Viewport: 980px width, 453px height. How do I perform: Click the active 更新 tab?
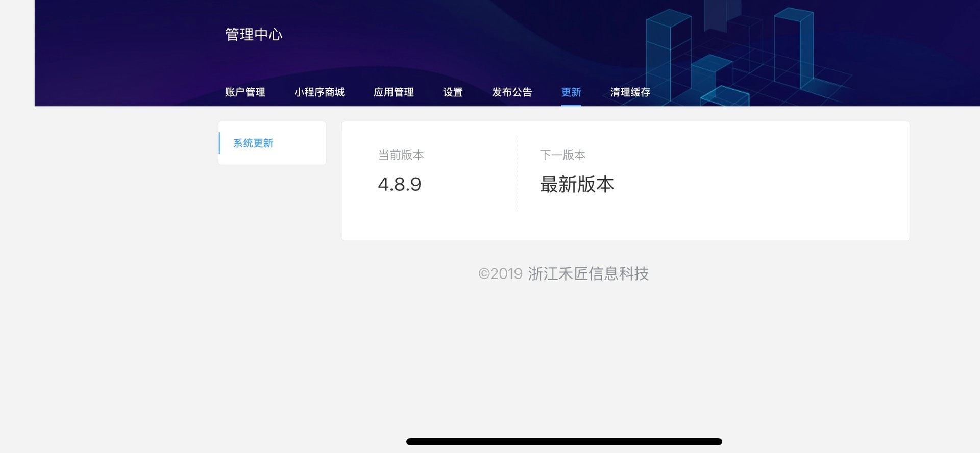[571, 92]
